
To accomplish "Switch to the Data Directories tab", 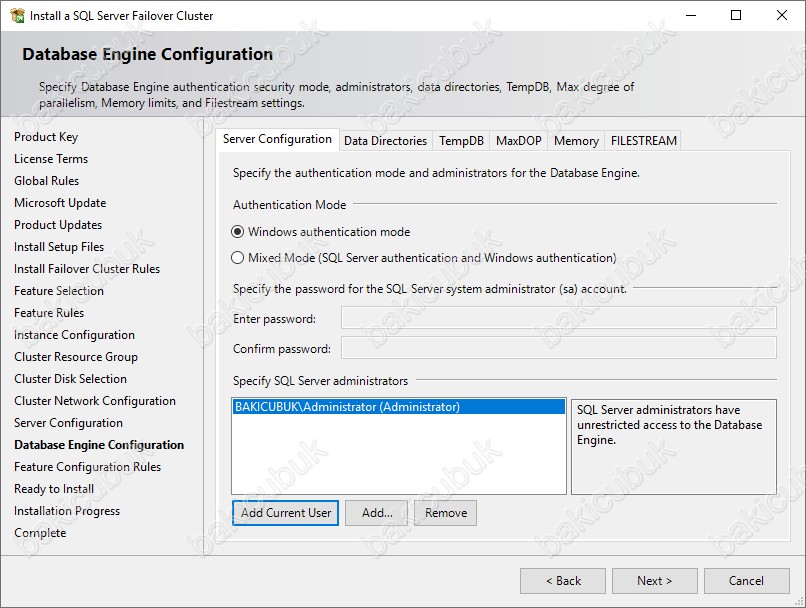I will (386, 141).
